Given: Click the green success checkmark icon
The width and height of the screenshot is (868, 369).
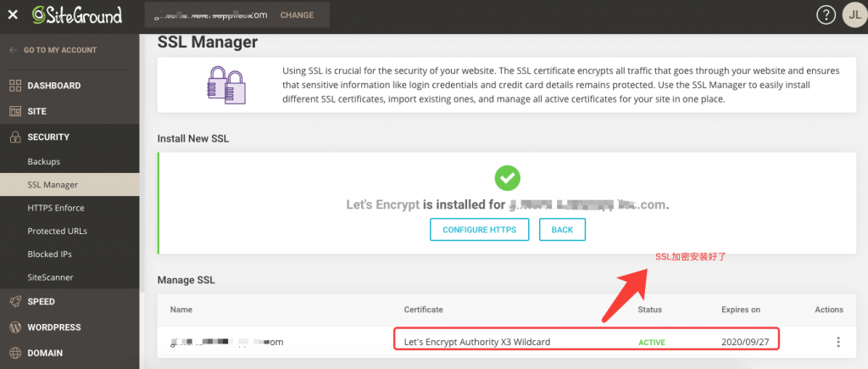Looking at the screenshot, I should (507, 178).
